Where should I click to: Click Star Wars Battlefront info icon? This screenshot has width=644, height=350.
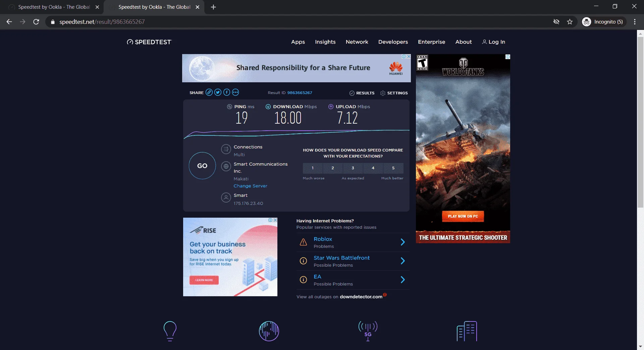click(x=303, y=261)
